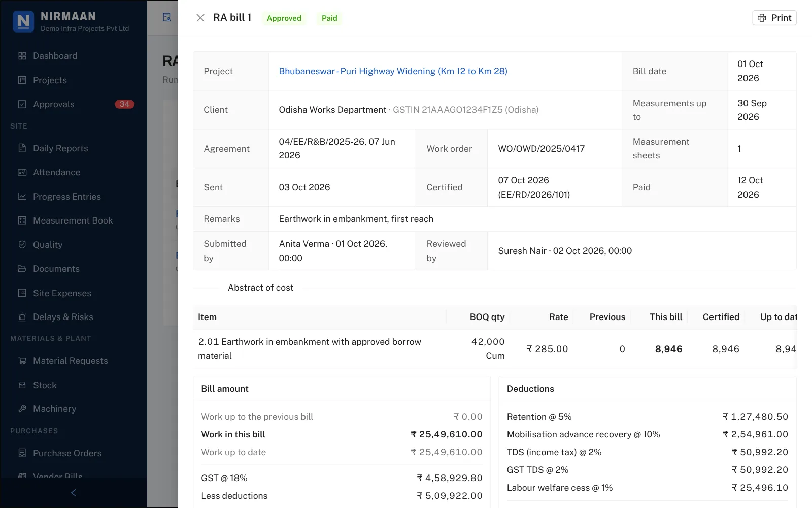This screenshot has width=812, height=508.
Task: Close the RA bill 1 panel
Action: pos(200,18)
